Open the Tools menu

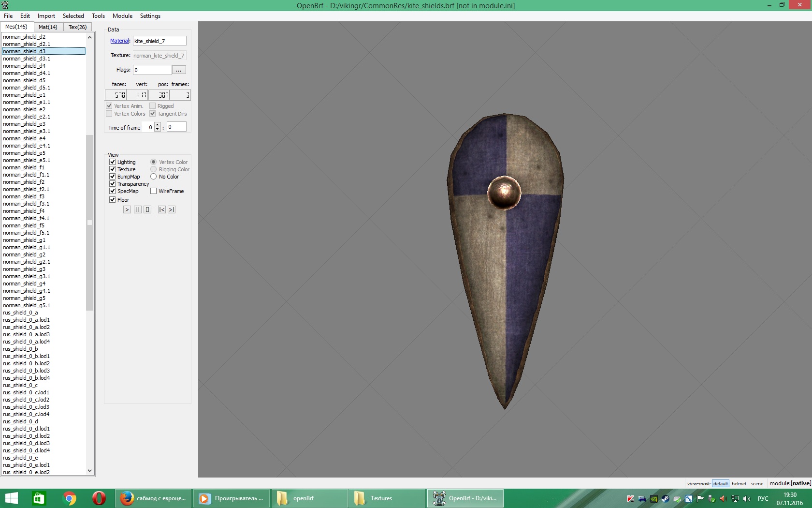(x=99, y=16)
